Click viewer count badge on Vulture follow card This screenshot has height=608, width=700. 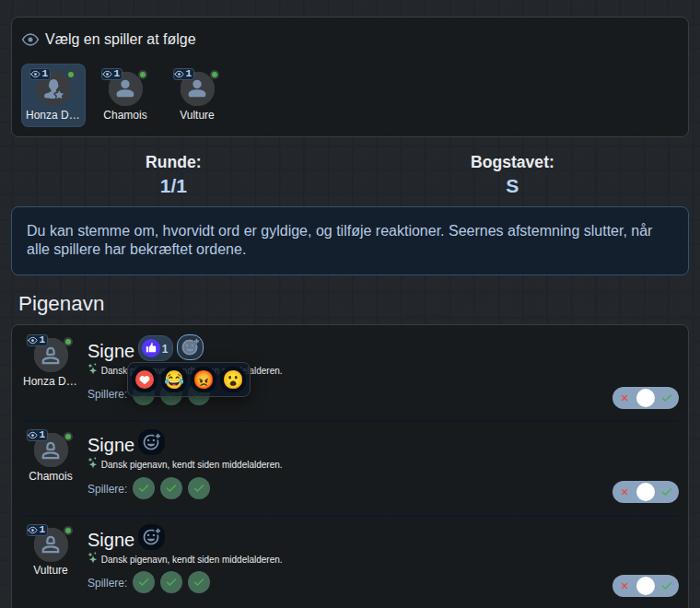point(183,74)
